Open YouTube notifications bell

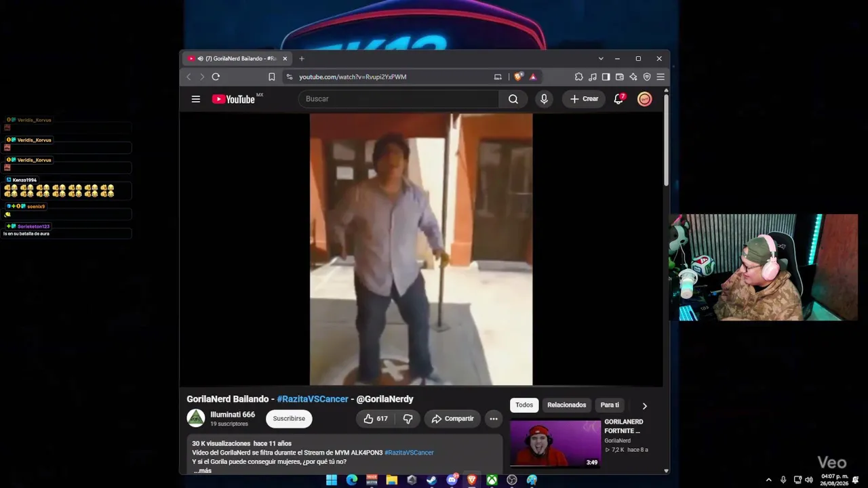point(618,99)
